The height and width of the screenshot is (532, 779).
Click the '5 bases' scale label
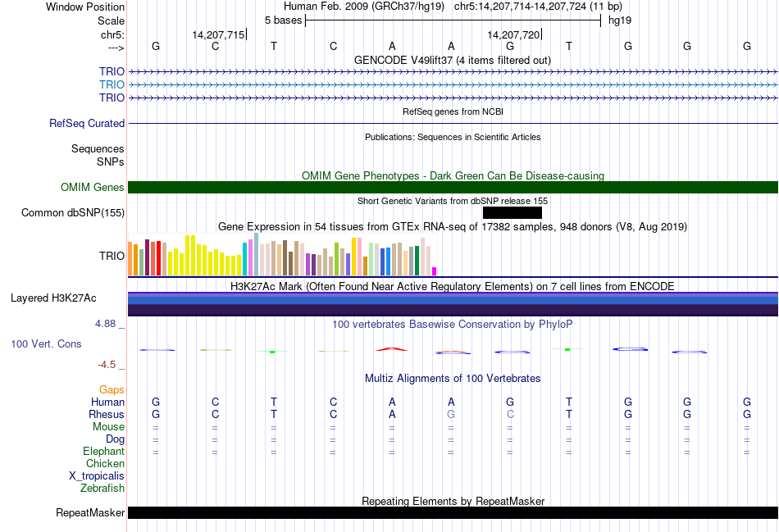pos(283,20)
